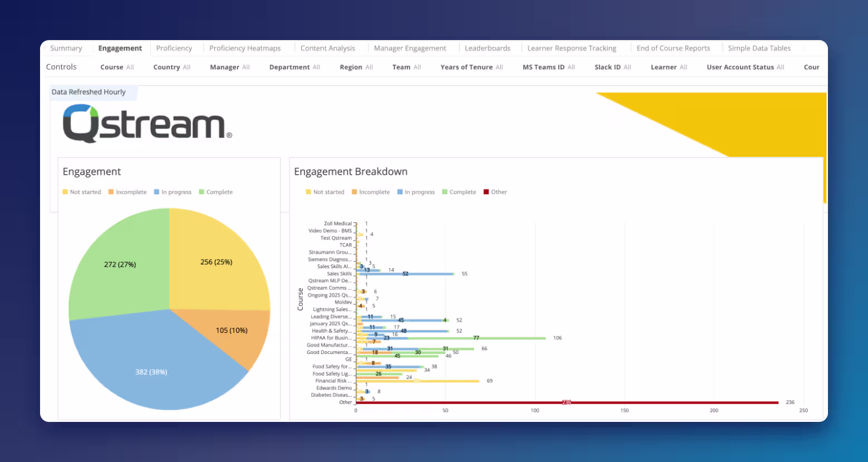The height and width of the screenshot is (462, 868).
Task: Expand the Manager filter
Action: 230,67
